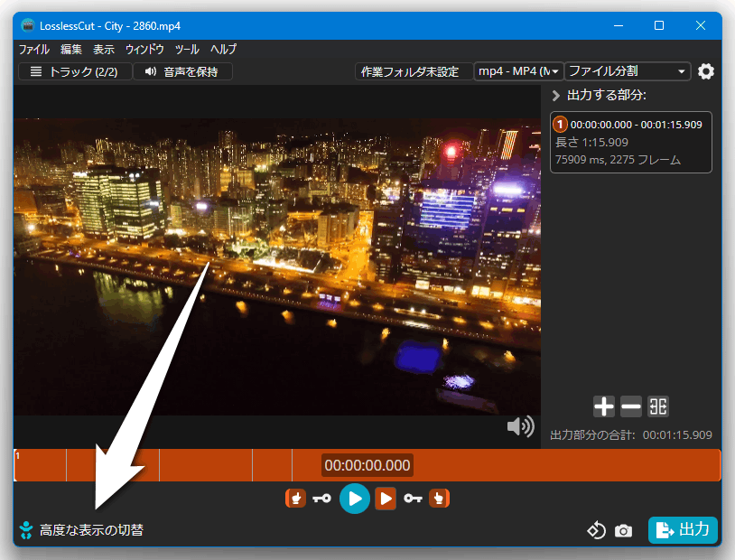Capture a frame snapshot with camera icon

(x=623, y=531)
